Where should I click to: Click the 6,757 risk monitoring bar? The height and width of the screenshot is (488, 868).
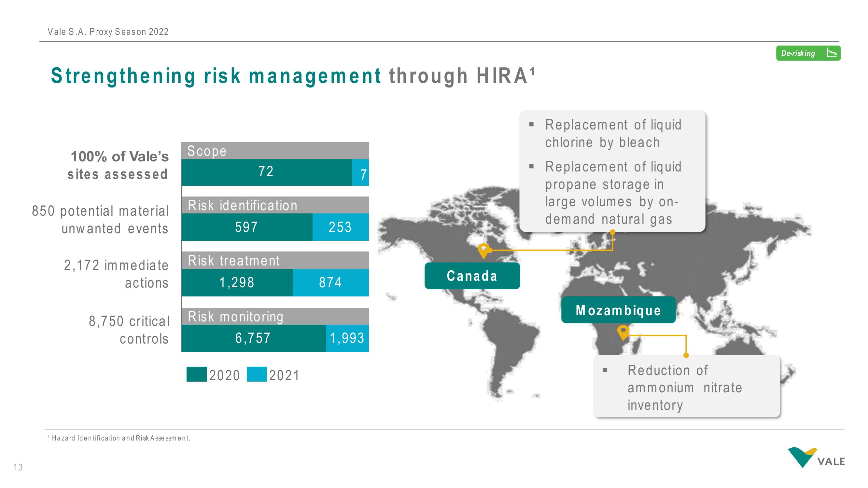[254, 338]
